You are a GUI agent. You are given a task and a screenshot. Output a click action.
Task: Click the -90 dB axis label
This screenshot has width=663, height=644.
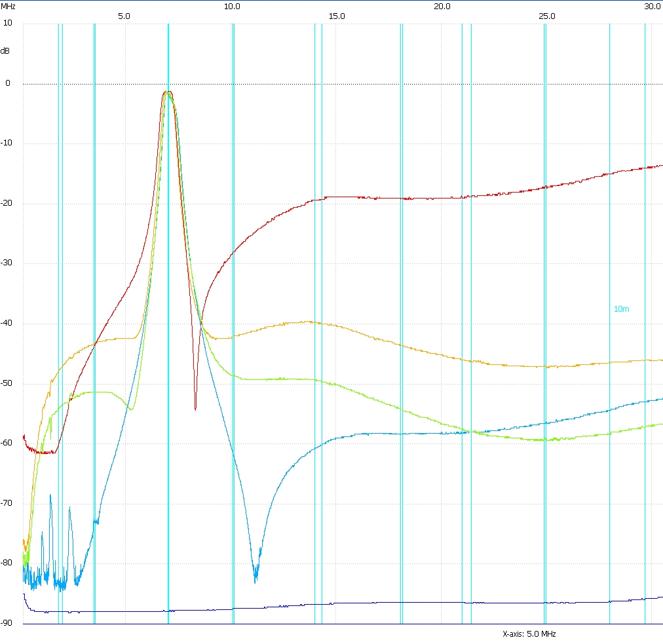tap(7, 623)
